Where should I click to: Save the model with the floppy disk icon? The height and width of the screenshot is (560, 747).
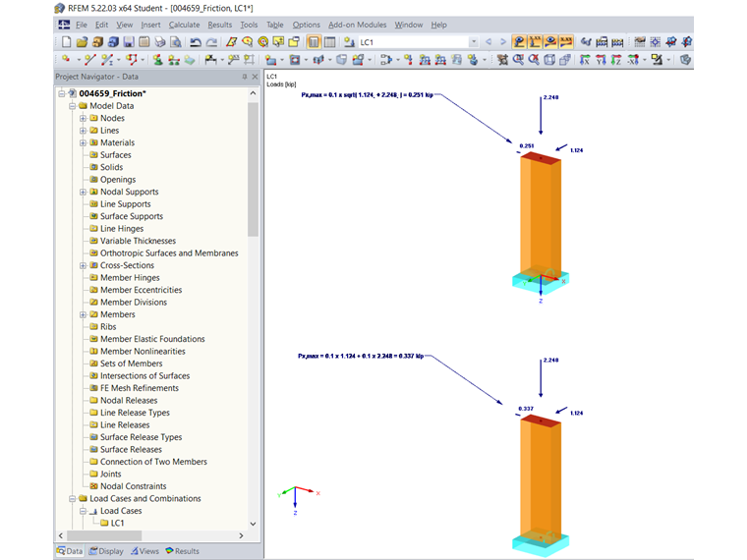129,42
